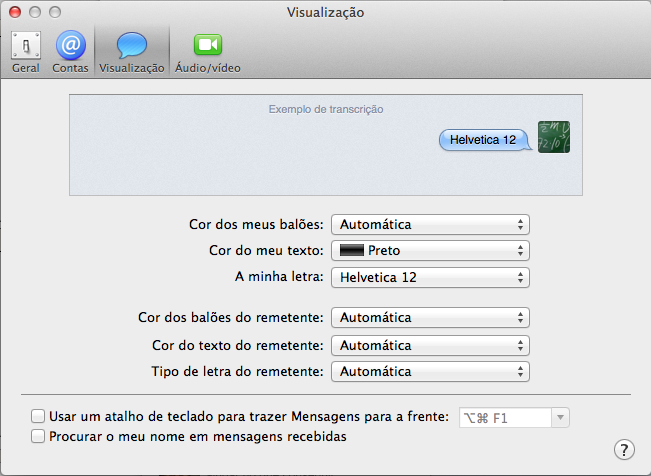Click the Helvetica 12 sample bubble

[485, 140]
